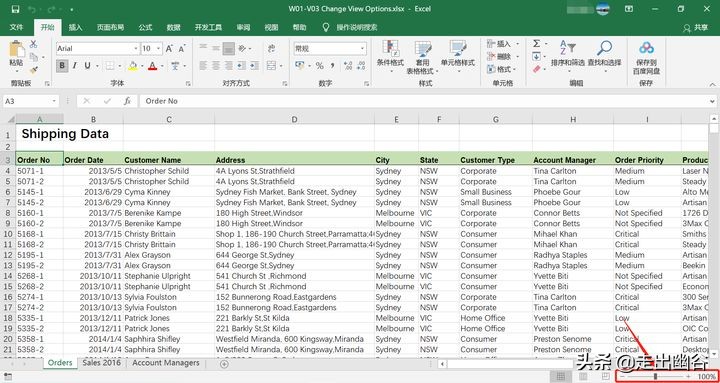Image resolution: width=720 pixels, height=383 pixels.
Task: Decrease font size with smaller A icon
Action: point(182,48)
